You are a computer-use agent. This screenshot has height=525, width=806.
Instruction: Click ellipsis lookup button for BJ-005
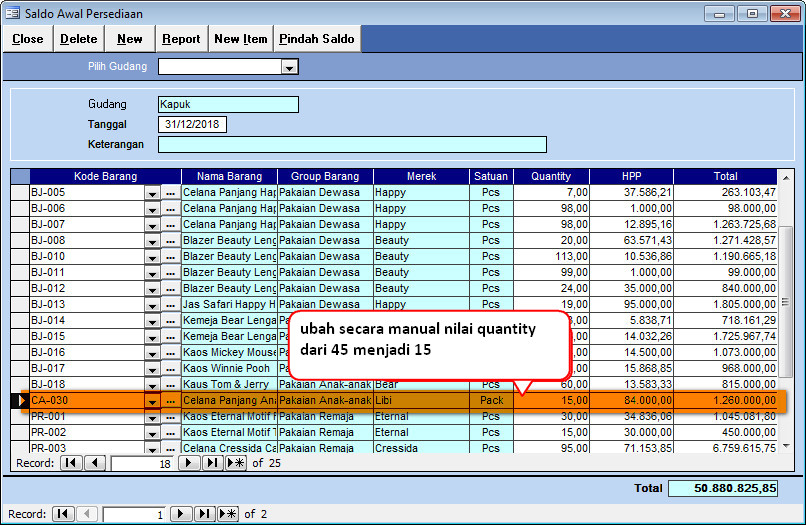pyautogui.click(x=170, y=192)
